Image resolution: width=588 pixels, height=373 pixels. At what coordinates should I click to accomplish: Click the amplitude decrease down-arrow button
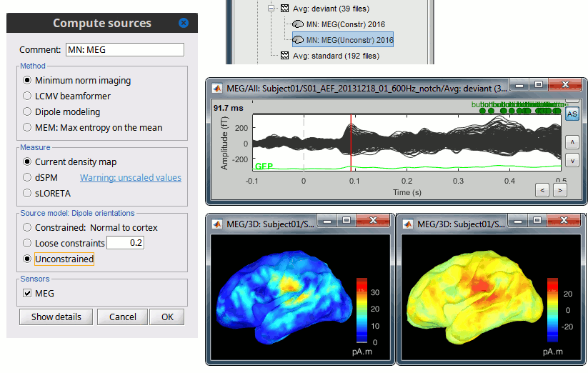pos(572,161)
